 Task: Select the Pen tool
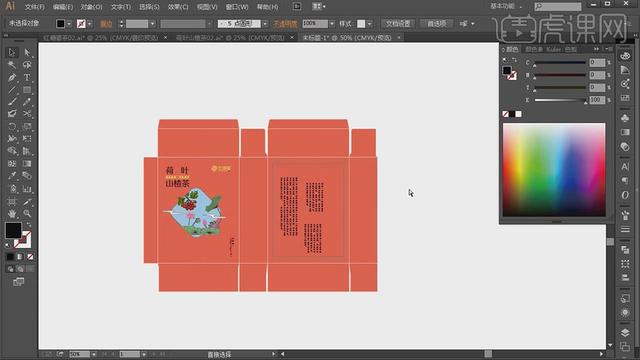click(x=12, y=77)
